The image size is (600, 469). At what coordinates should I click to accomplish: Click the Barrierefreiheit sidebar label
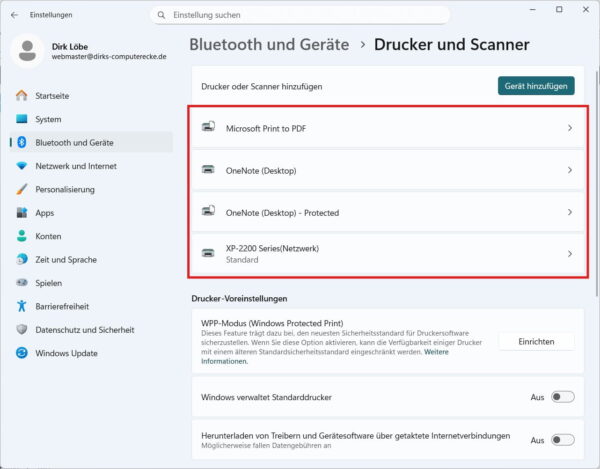(x=62, y=306)
